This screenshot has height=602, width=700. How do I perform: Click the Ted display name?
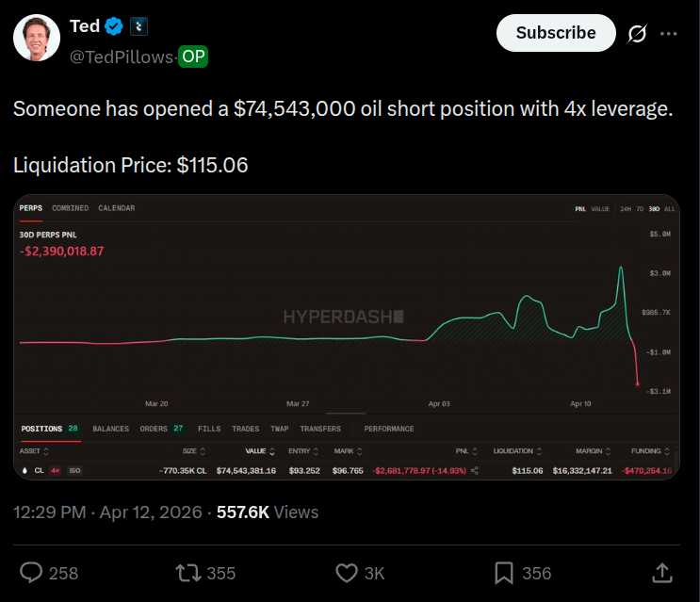point(85,26)
